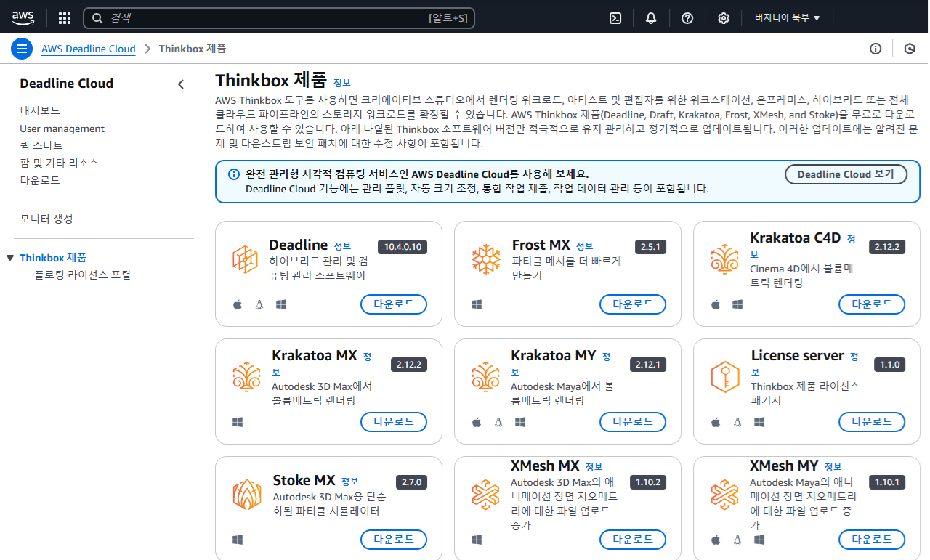Click the Deadline Cloud 보기 button
Screen dimensions: 930x560
pyautogui.click(x=846, y=174)
